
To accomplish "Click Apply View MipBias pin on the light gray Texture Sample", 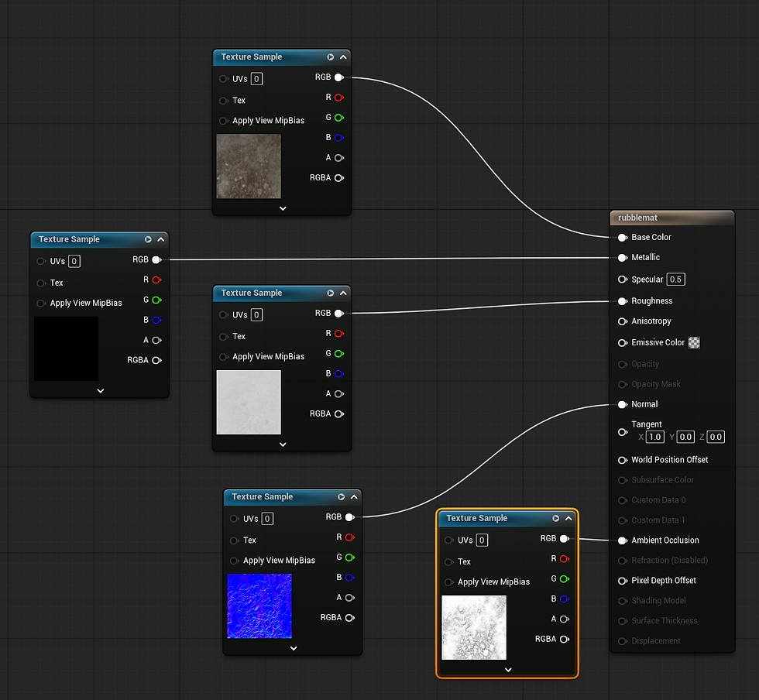I will click(x=223, y=357).
